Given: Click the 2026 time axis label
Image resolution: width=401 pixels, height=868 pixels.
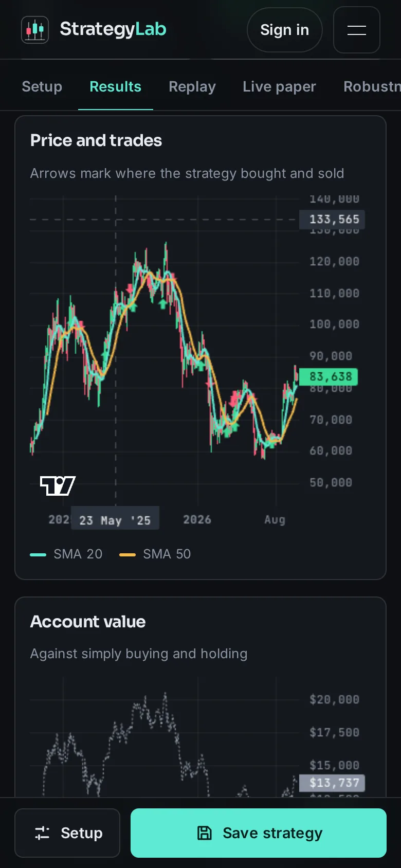Looking at the screenshot, I should pyautogui.click(x=197, y=519).
